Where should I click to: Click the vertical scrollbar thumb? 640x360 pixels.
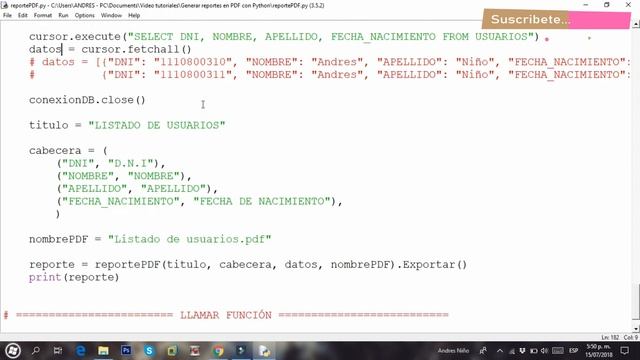[x=636, y=301]
